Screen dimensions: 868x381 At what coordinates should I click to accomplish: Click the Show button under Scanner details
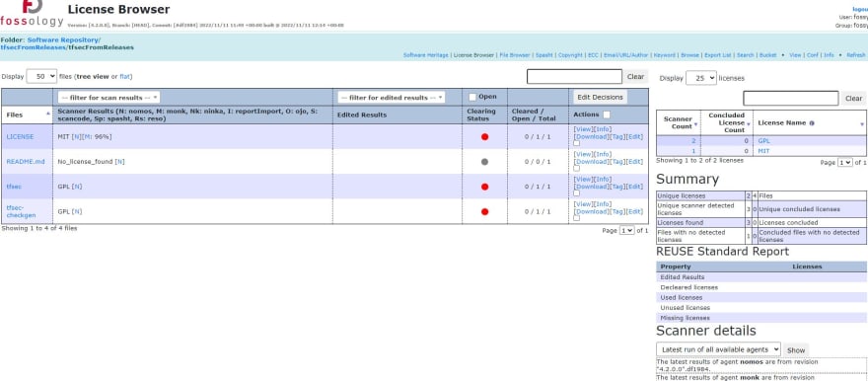coord(796,350)
